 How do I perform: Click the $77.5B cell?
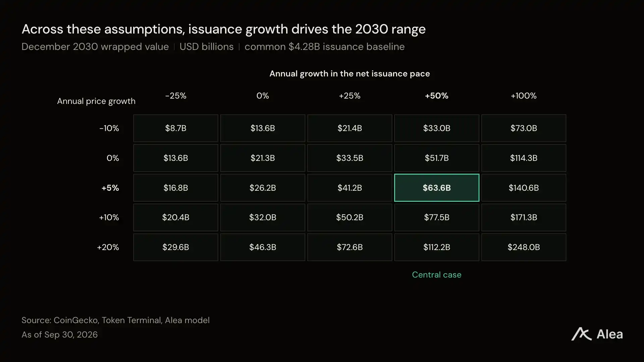click(436, 217)
